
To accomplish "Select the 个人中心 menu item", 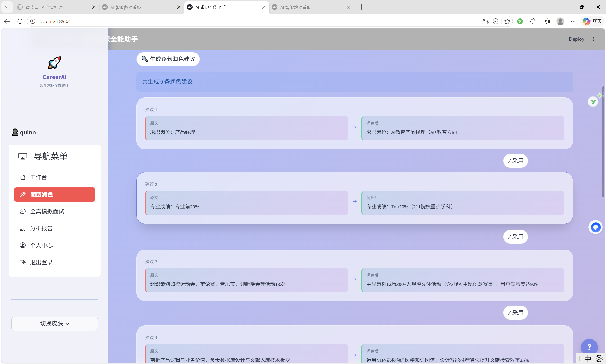I will [x=41, y=245].
